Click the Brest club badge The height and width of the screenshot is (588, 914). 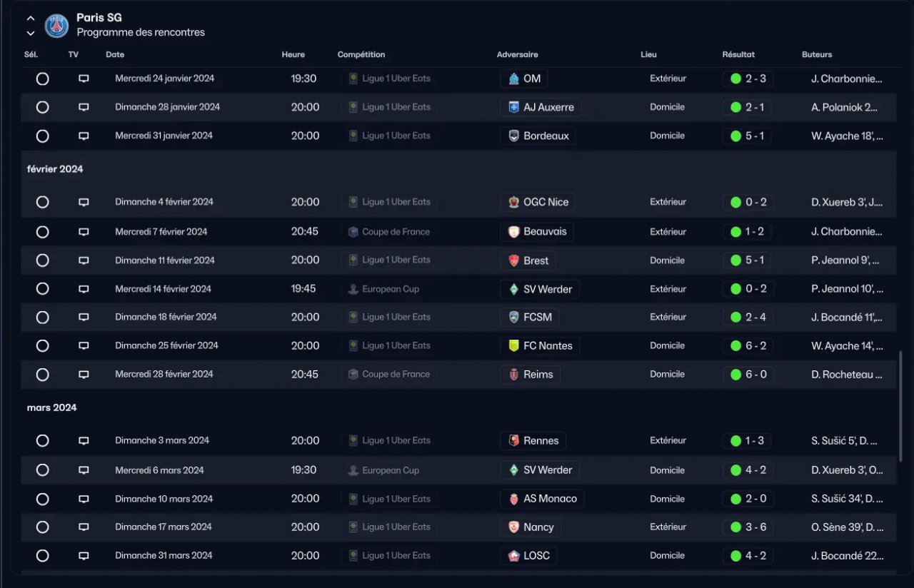coord(513,260)
